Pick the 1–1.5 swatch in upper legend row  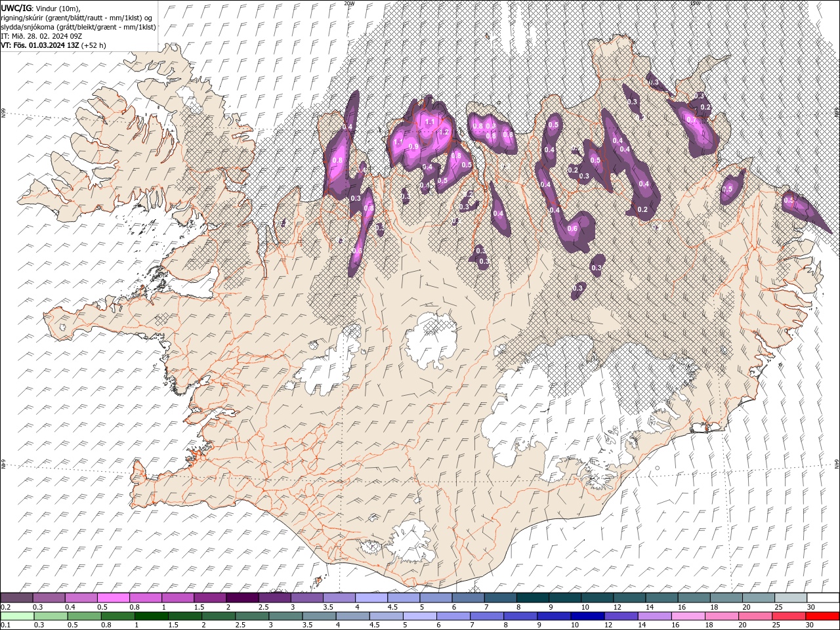click(178, 597)
